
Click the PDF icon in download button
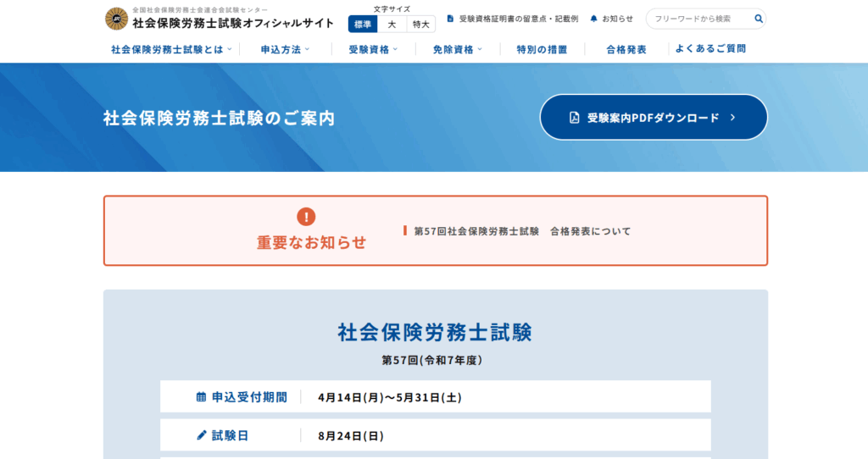574,118
